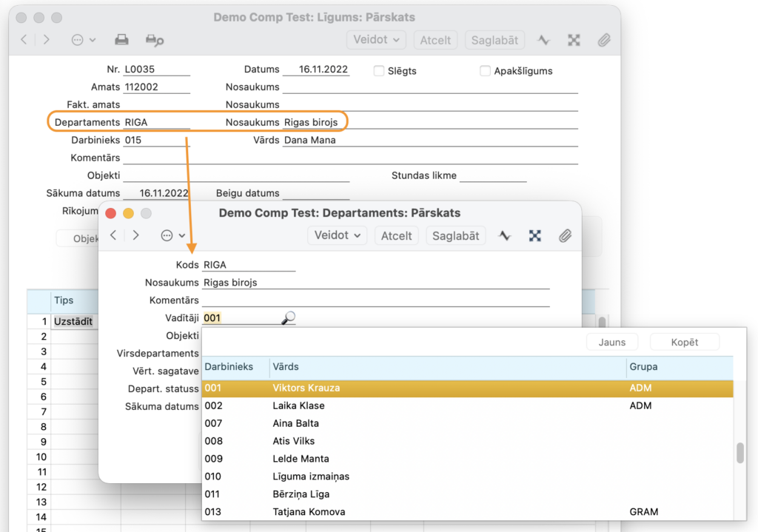Click the magnifier icon next to Vadītāji
Image resolution: width=758 pixels, height=532 pixels.
[288, 317]
